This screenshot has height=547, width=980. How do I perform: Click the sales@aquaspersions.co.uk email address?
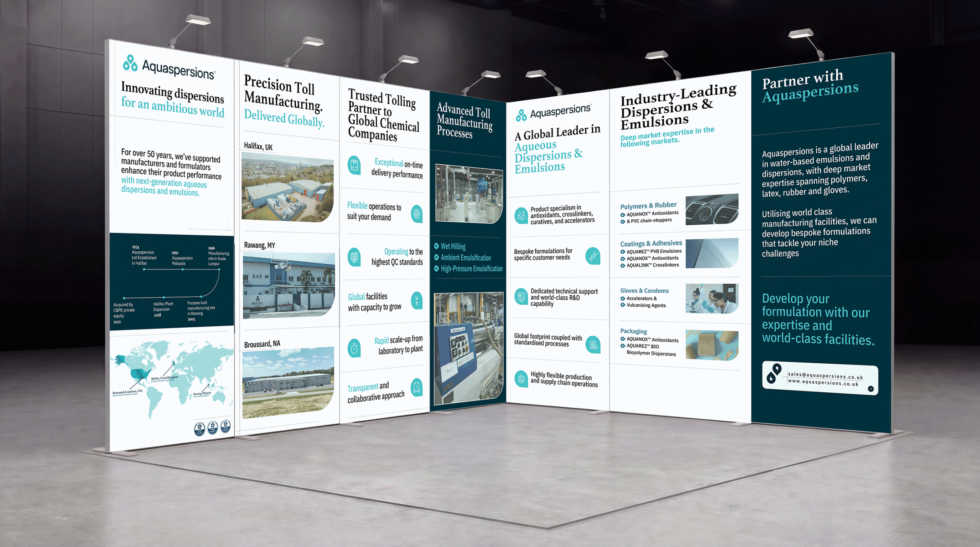pos(825,376)
